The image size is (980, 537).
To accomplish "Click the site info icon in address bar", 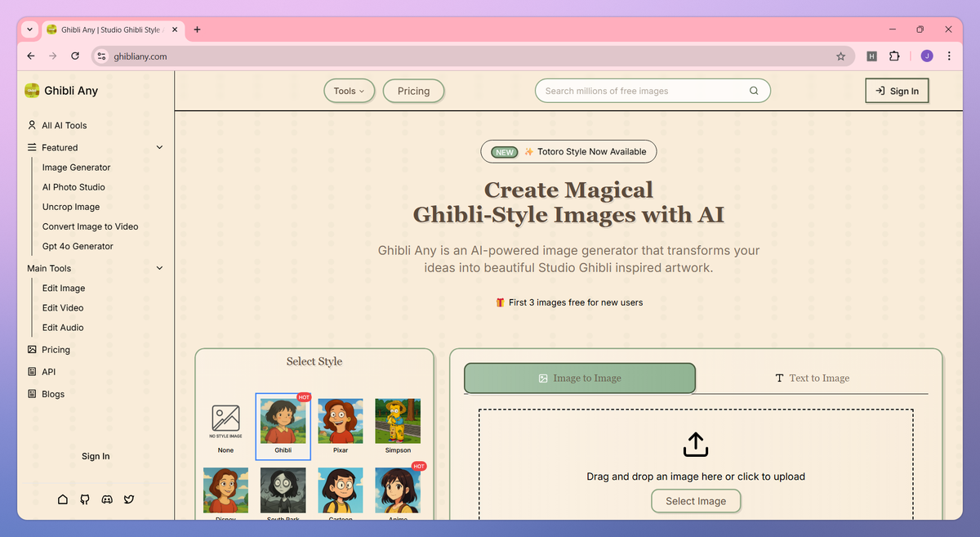I will (101, 56).
